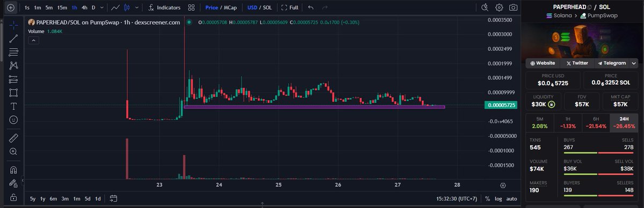
Task: Toggle stay in drawing mode
Action: (x=13, y=184)
